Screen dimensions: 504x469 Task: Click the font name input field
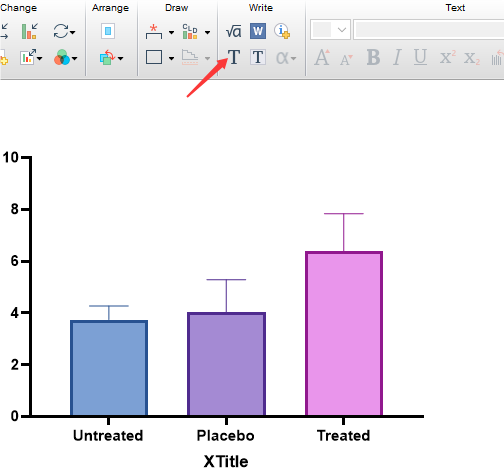click(x=428, y=30)
